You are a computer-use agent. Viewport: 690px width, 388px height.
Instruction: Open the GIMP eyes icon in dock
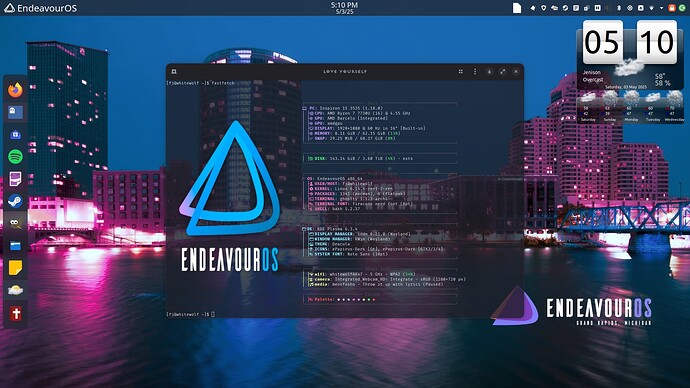coord(15,223)
